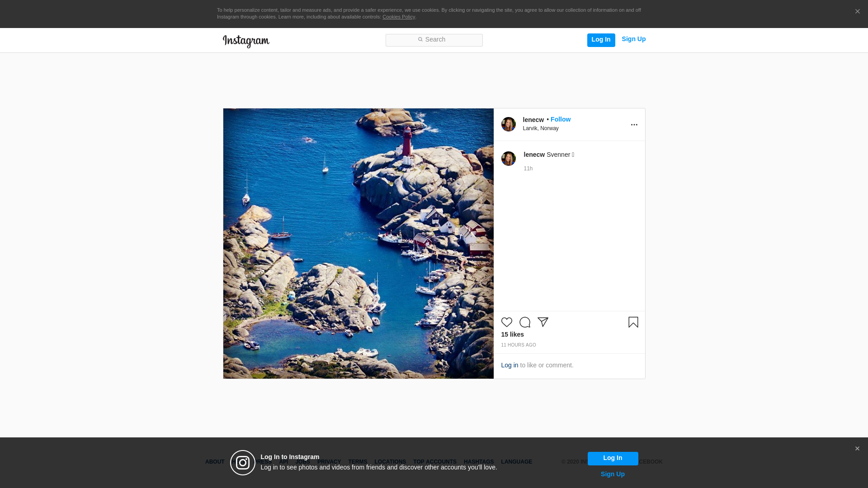Dismiss the cookie notice banner
The width and height of the screenshot is (868, 488).
coord(857,12)
